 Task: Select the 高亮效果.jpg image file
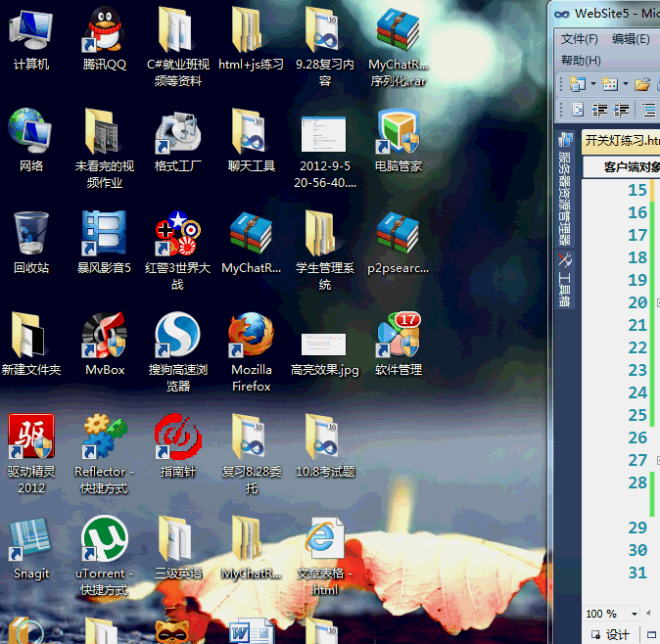(324, 354)
